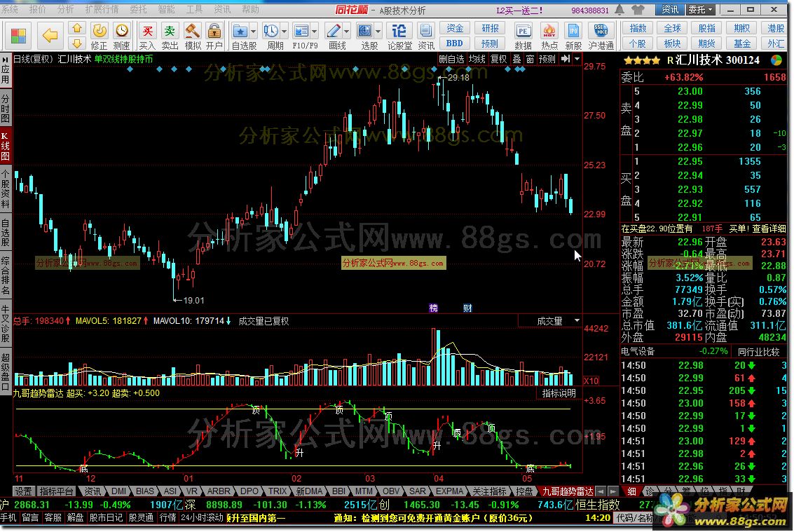794x532 pixels.
Task: Open the 智能 menu
Action: (167, 9)
